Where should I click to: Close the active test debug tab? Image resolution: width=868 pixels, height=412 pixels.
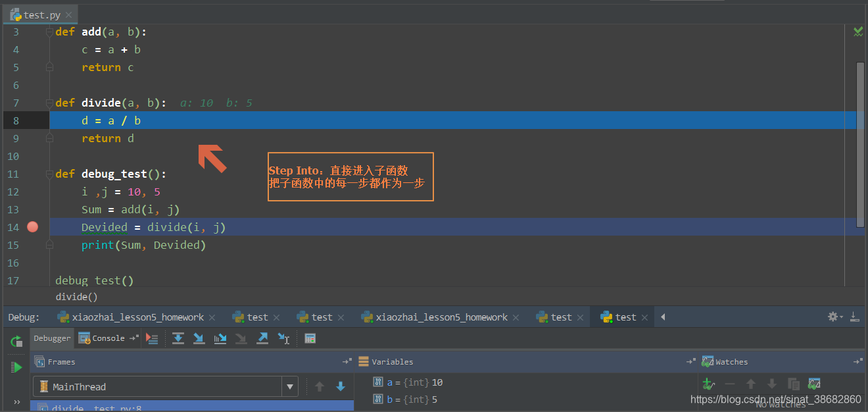click(x=645, y=317)
